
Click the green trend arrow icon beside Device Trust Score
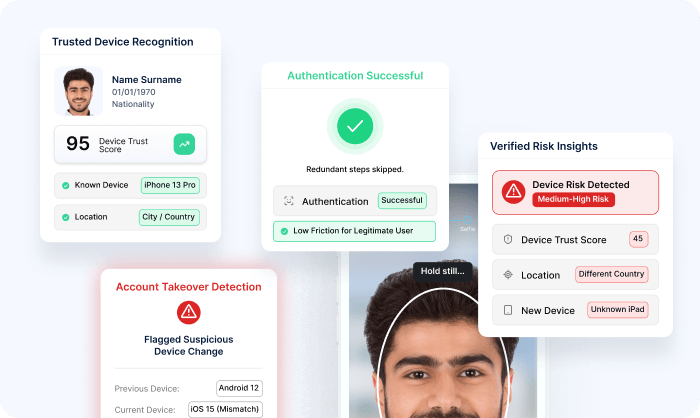click(184, 144)
